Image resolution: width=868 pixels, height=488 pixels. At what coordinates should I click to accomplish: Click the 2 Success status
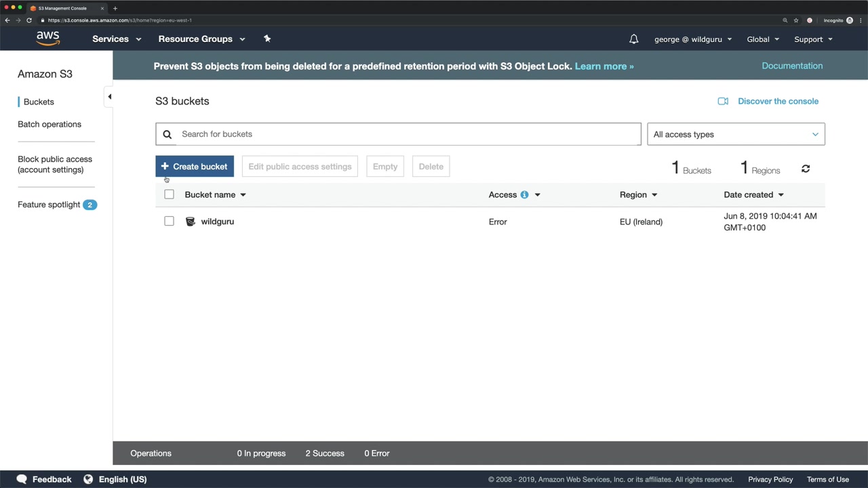[325, 453]
